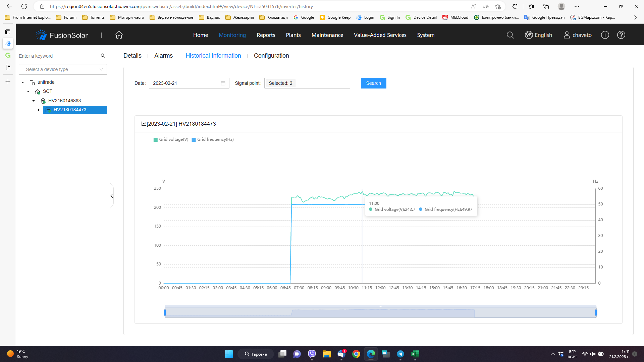Open the help question mark icon
Viewport: 644px width, 362px height.
(621, 35)
